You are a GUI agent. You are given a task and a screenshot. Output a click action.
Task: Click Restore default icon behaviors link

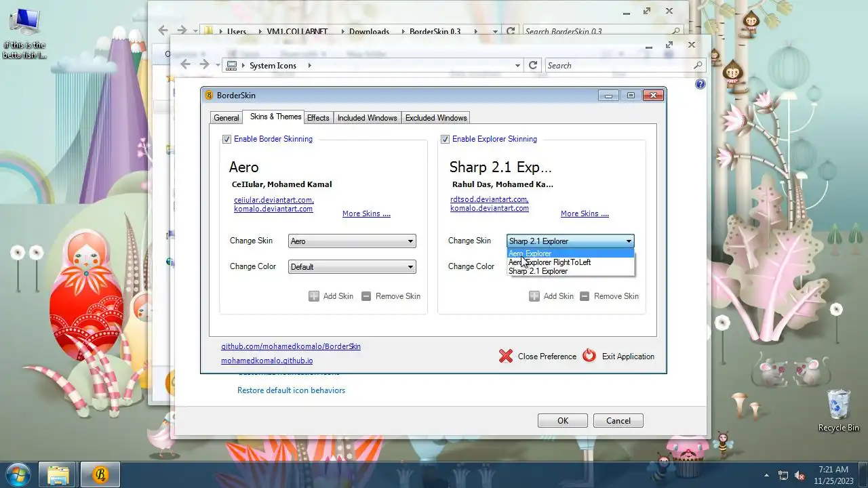pos(291,390)
